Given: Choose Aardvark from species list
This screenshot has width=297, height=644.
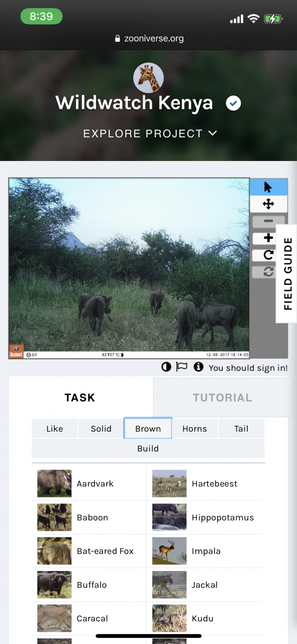Looking at the screenshot, I should 89,484.
